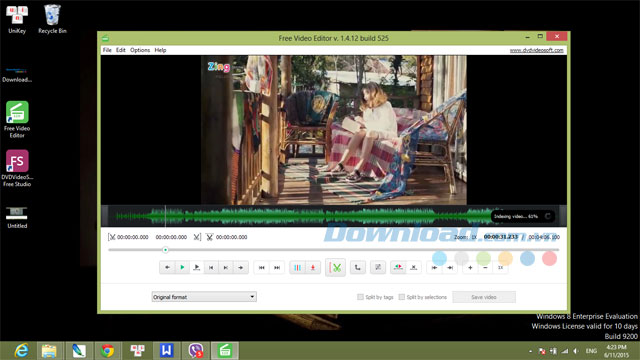Enable Split by tags checkbox

[x=360, y=297]
